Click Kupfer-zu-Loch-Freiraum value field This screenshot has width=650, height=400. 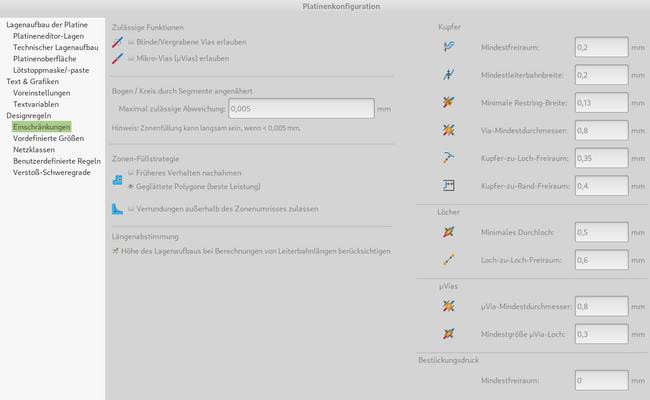601,158
